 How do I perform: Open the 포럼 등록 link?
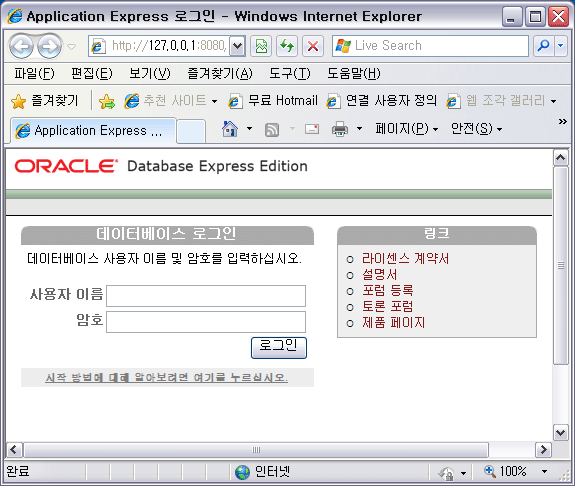[388, 291]
